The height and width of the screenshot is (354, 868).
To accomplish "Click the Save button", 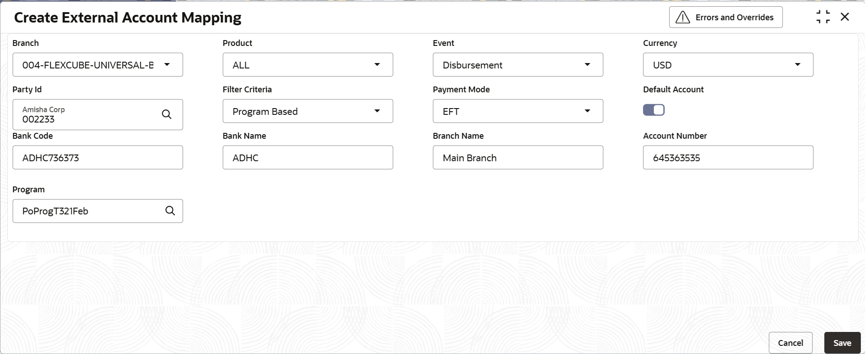I will pos(842,343).
